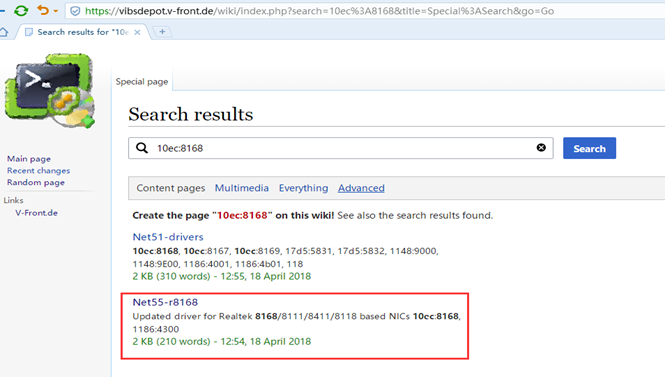Open the Net55-r8168 result link
The width and height of the screenshot is (665, 377).
coord(165,302)
